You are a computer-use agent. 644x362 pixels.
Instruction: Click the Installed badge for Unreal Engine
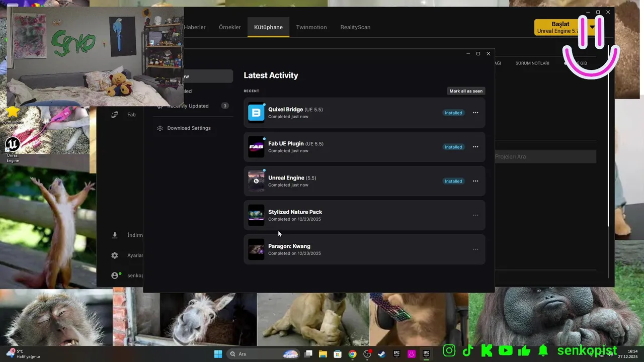click(453, 181)
